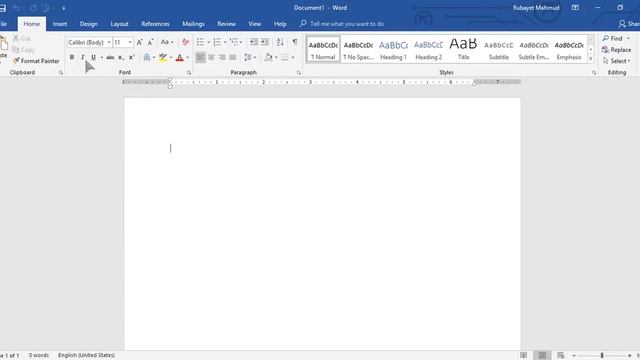Open the Layout tab
Screen dimensions: 640x360
[119, 24]
